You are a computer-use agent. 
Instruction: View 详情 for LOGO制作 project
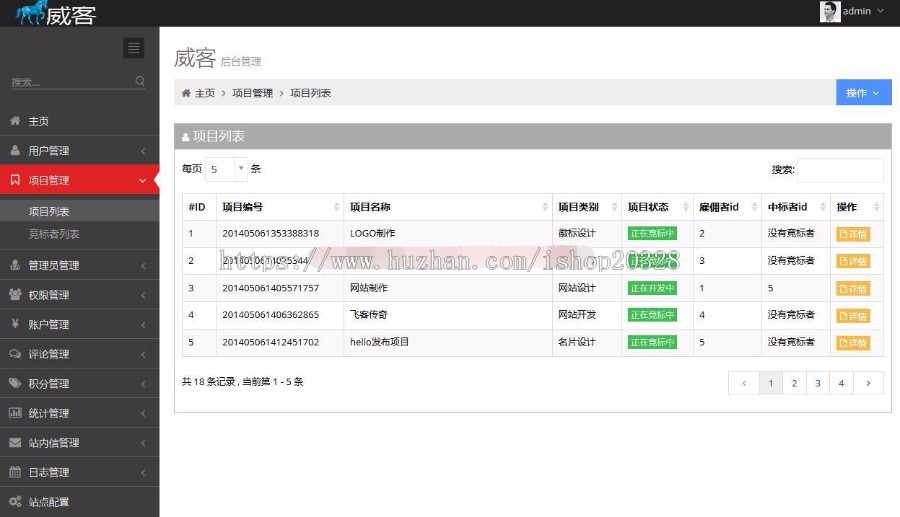[x=852, y=234]
